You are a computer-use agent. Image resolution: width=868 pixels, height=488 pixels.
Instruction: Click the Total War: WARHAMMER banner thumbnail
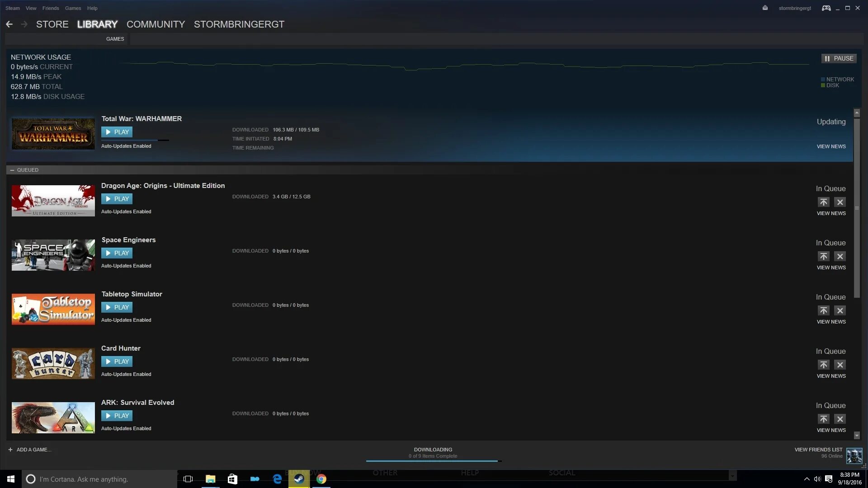click(x=53, y=134)
